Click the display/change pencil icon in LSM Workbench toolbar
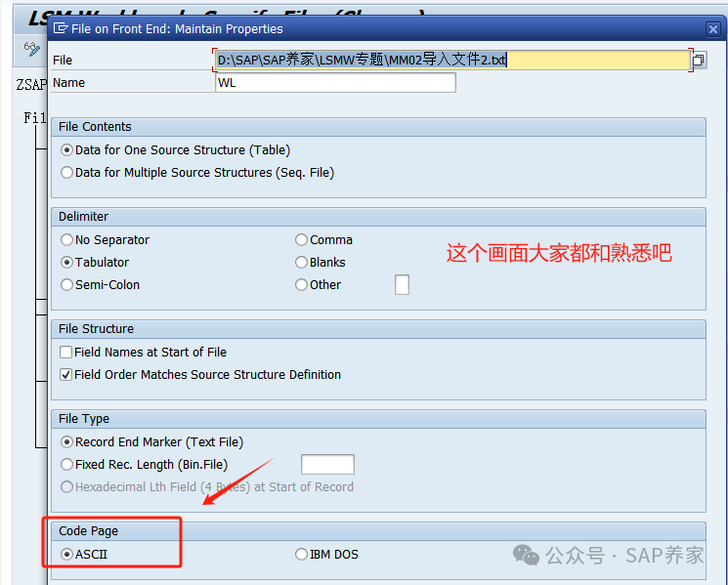Viewport: 728px width, 585px height. click(x=32, y=49)
